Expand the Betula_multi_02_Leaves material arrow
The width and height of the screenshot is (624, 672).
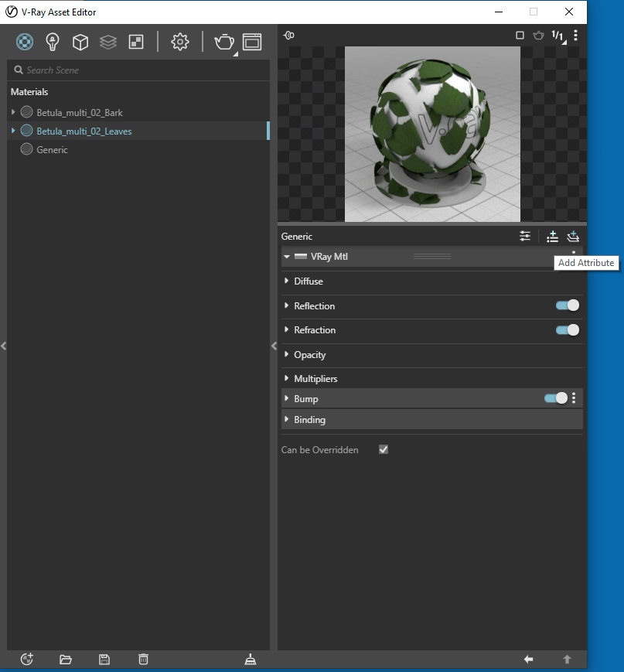(13, 131)
